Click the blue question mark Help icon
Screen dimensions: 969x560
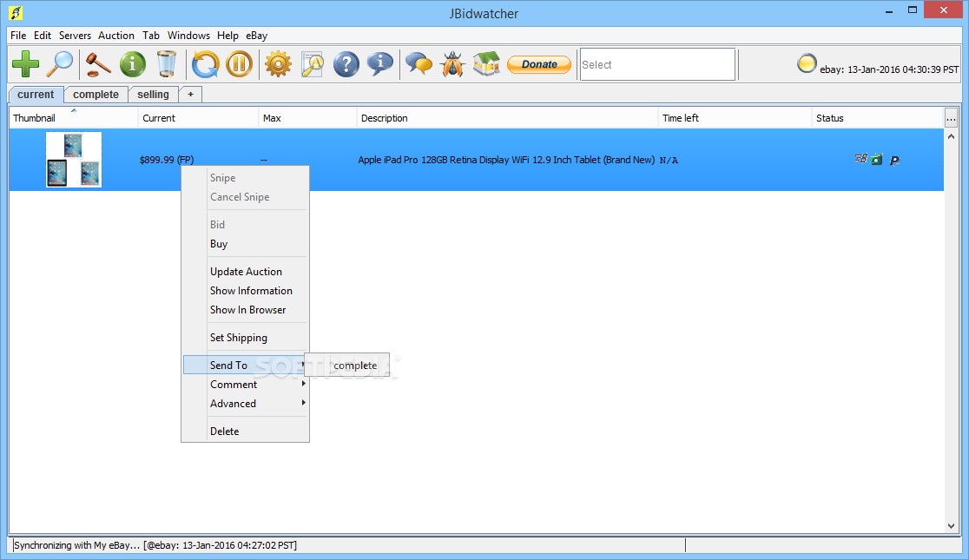click(346, 64)
